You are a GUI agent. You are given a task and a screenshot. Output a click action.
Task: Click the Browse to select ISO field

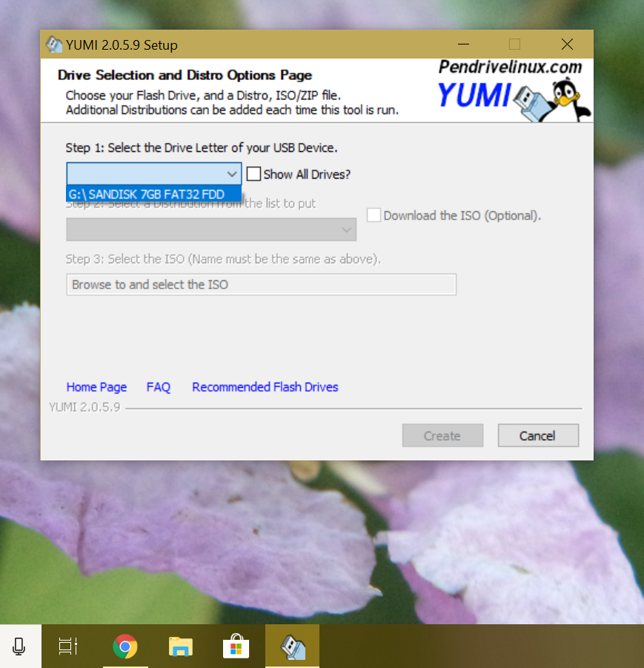[x=261, y=284]
